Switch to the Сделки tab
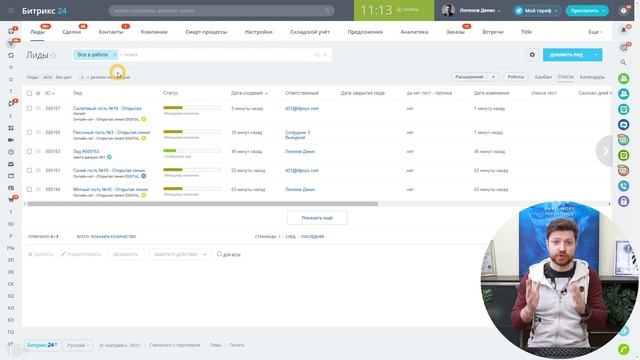The image size is (640, 360). pyautogui.click(x=71, y=32)
